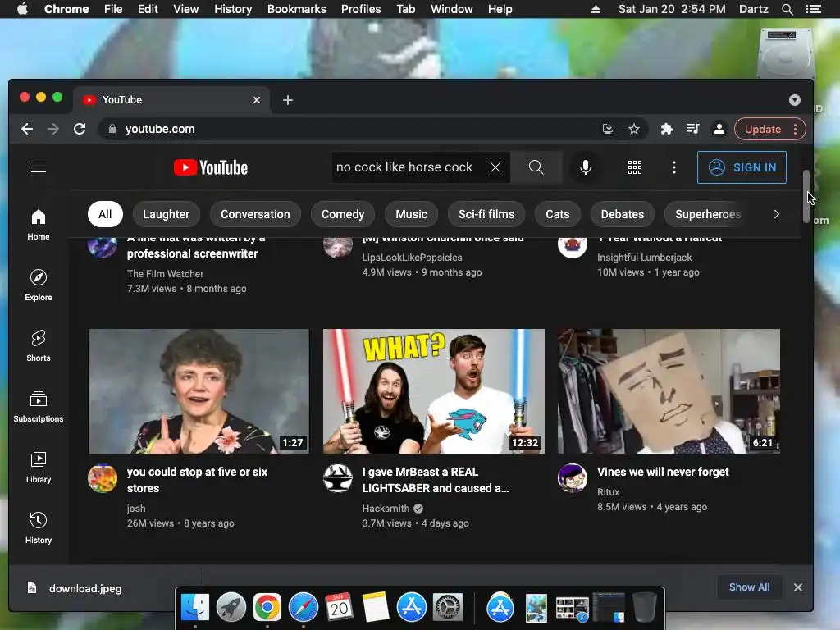The height and width of the screenshot is (630, 840).
Task: Click the Chrome Update button
Action: [769, 129]
